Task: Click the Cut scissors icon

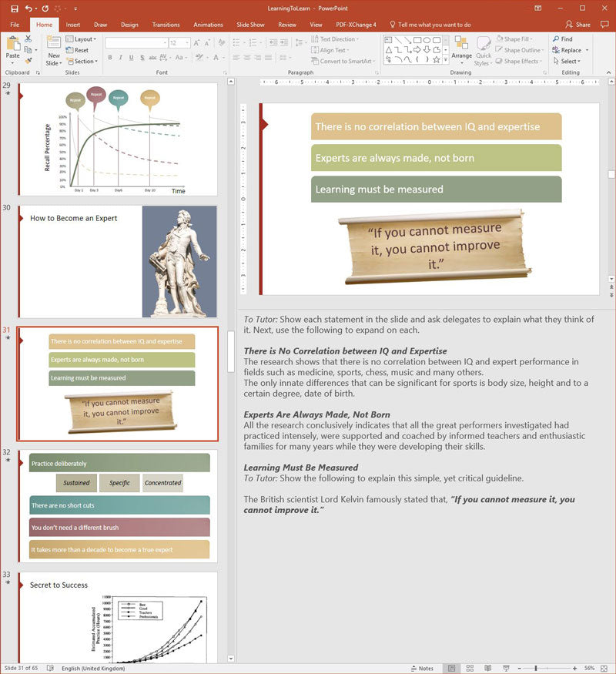Action: point(28,39)
